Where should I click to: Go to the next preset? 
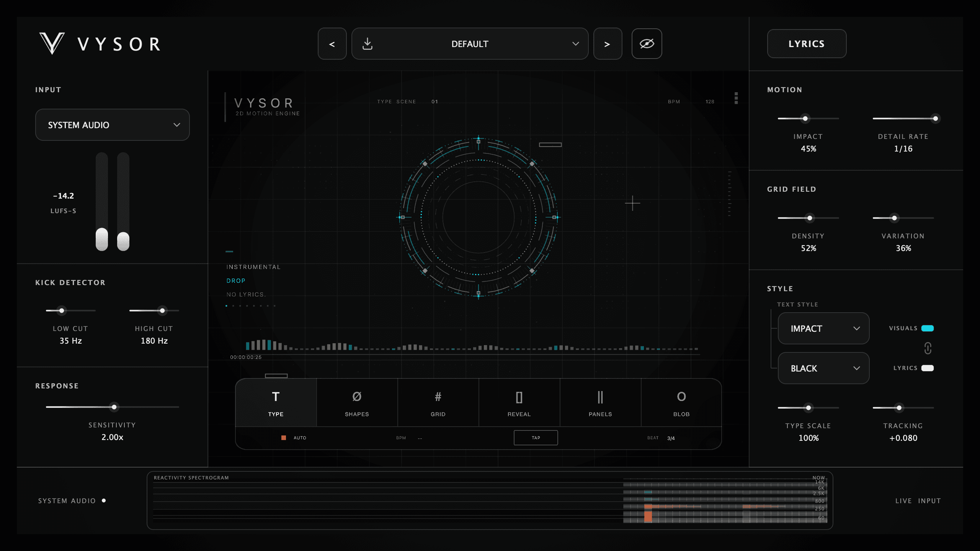[608, 44]
